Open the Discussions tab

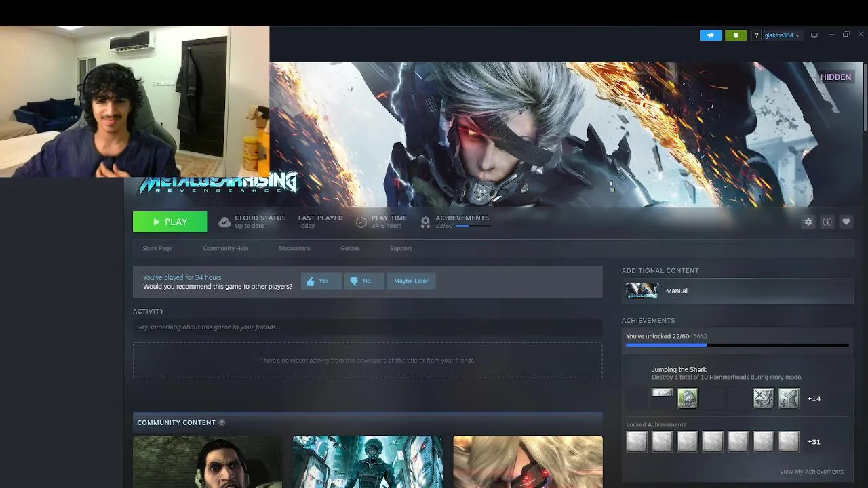tap(294, 248)
